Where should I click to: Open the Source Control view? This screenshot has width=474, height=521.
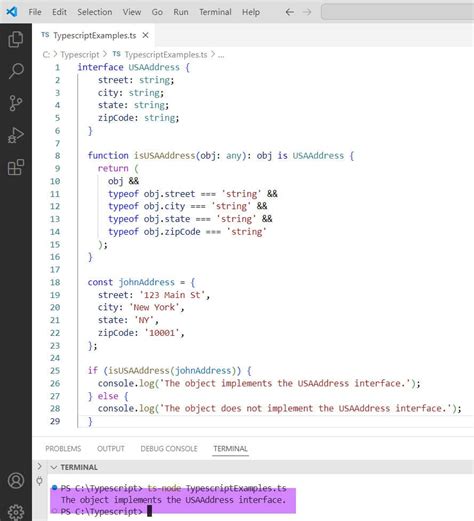16,103
